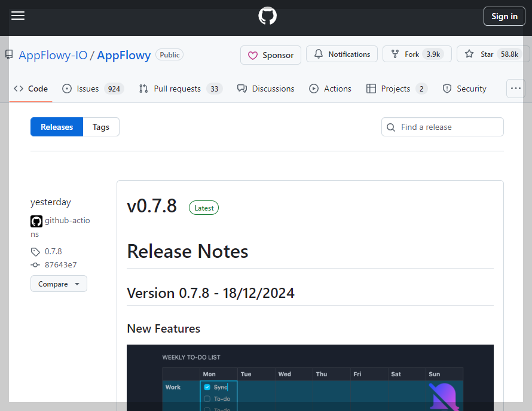Click the fork count 3.9k
Image resolution: width=532 pixels, height=411 pixels.
[x=433, y=54]
